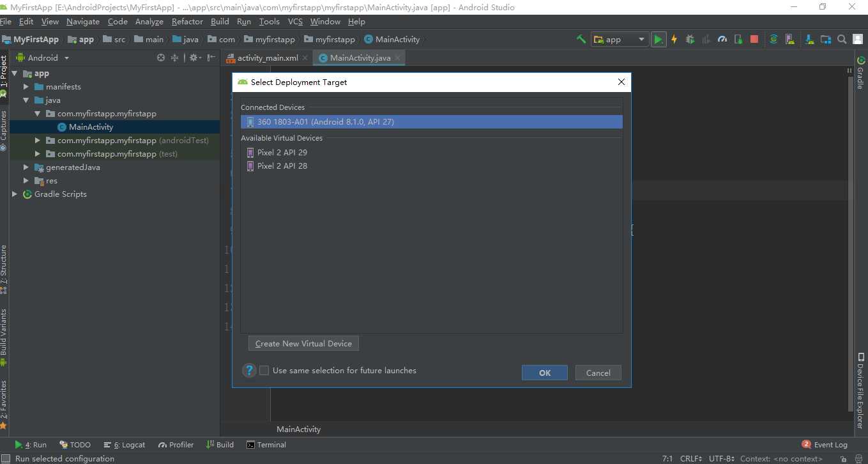The width and height of the screenshot is (868, 464).
Task: Run the app with the green play button
Action: pyautogui.click(x=658, y=39)
